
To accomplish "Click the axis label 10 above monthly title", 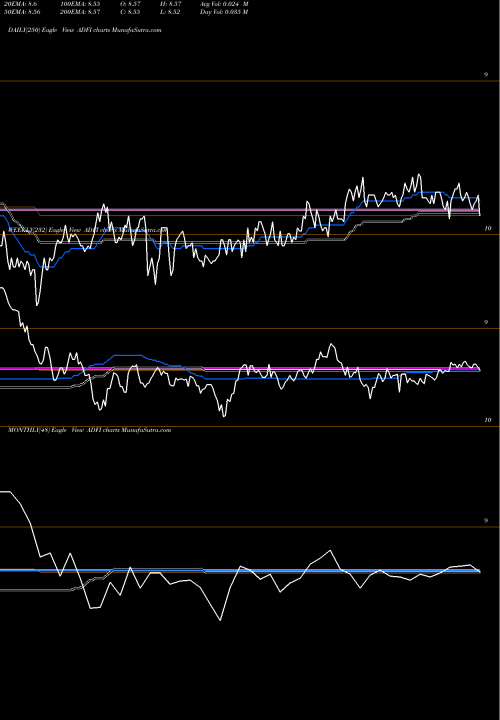I will pyautogui.click(x=488, y=420).
